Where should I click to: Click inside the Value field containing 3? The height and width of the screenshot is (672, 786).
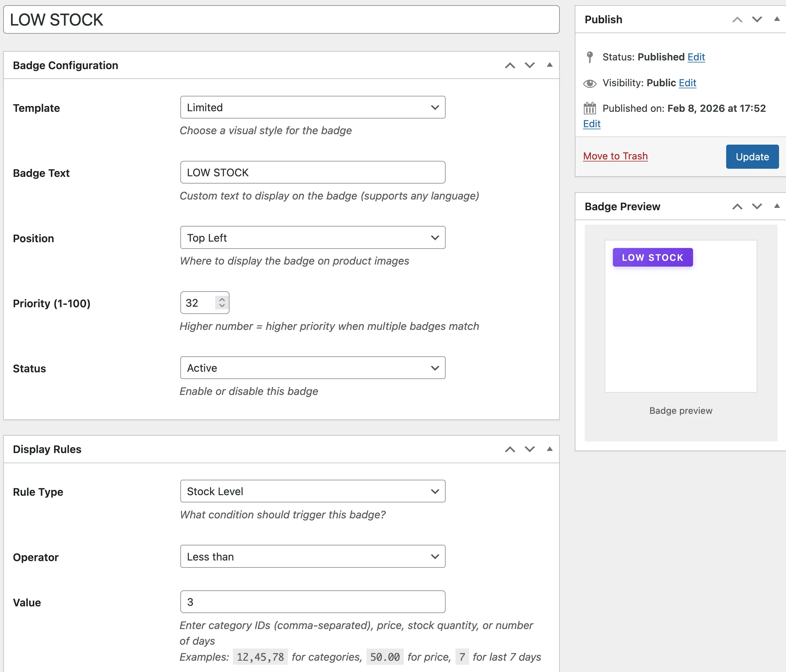(313, 602)
